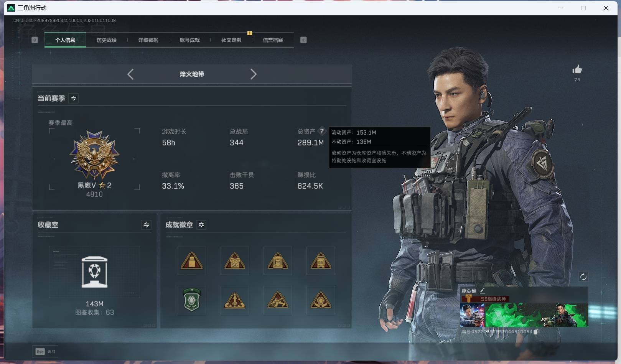The image size is (621, 364).
Task: Select the first gold triangle achievement badge
Action: coord(192,261)
